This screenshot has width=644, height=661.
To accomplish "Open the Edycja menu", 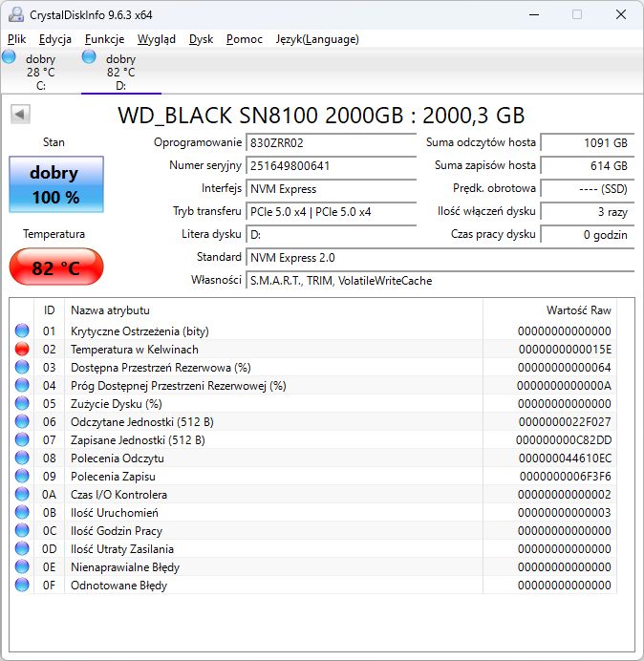I will click(x=55, y=39).
